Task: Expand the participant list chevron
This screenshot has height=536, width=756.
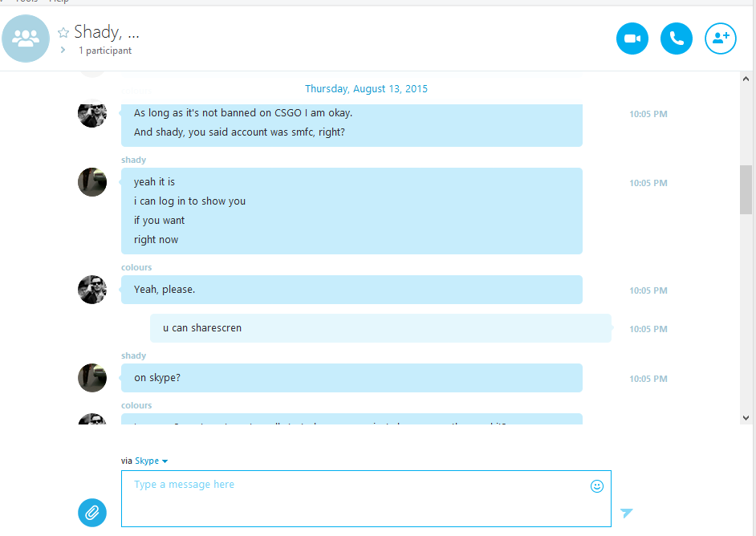Action: (x=63, y=50)
